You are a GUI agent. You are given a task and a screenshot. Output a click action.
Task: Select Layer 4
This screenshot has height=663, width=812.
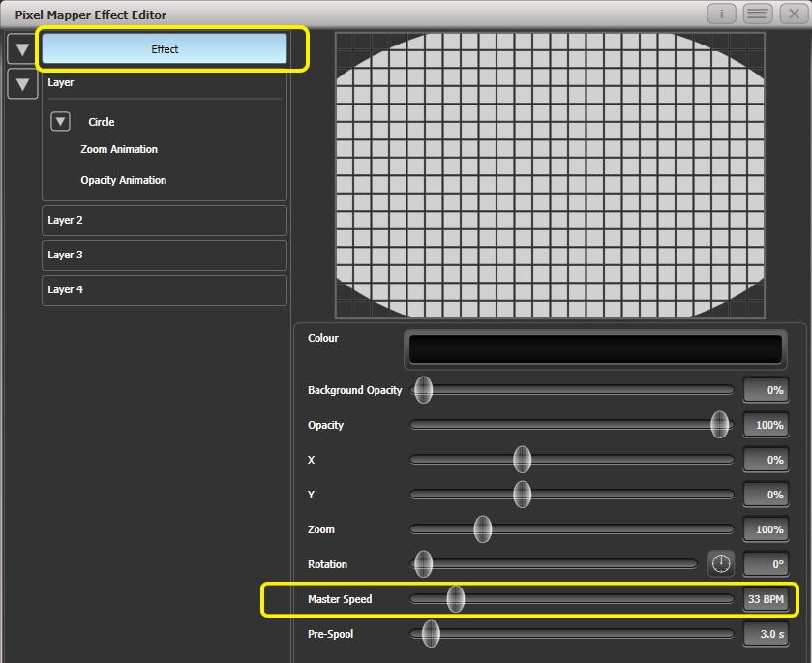pyautogui.click(x=164, y=289)
